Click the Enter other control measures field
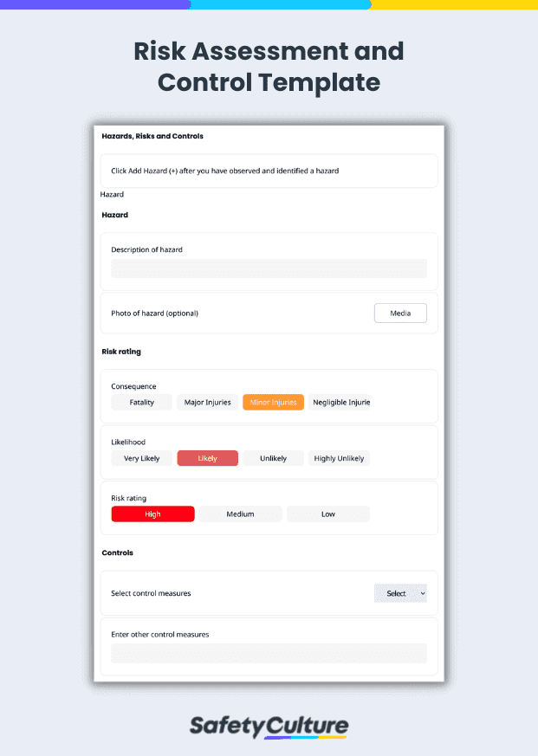538x756 pixels. click(x=269, y=653)
